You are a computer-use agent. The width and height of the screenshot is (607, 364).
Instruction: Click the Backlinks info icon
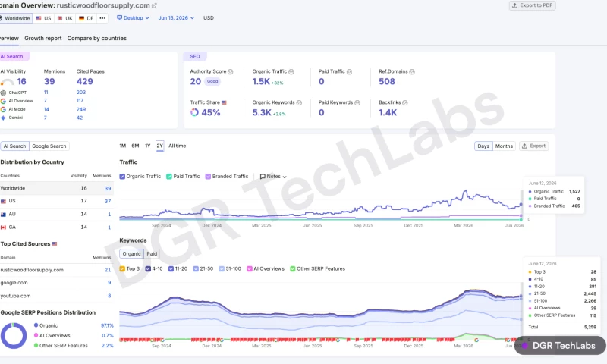(x=405, y=102)
